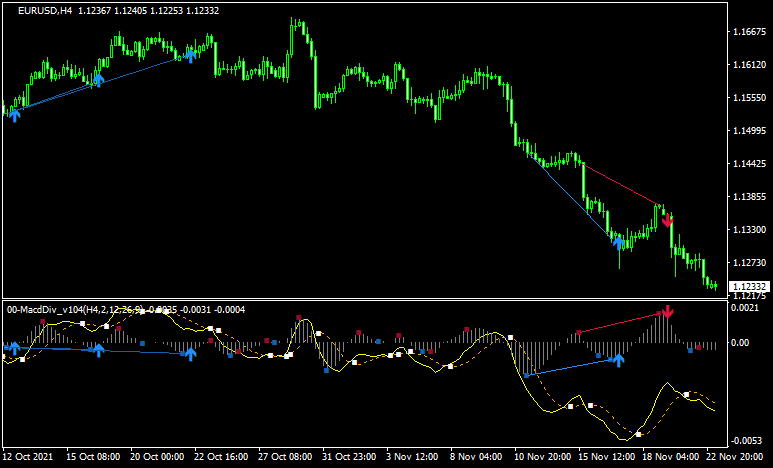Image resolution: width=773 pixels, height=468 pixels.
Task: Click the blue buy arrow below the November candles
Action: (x=619, y=241)
